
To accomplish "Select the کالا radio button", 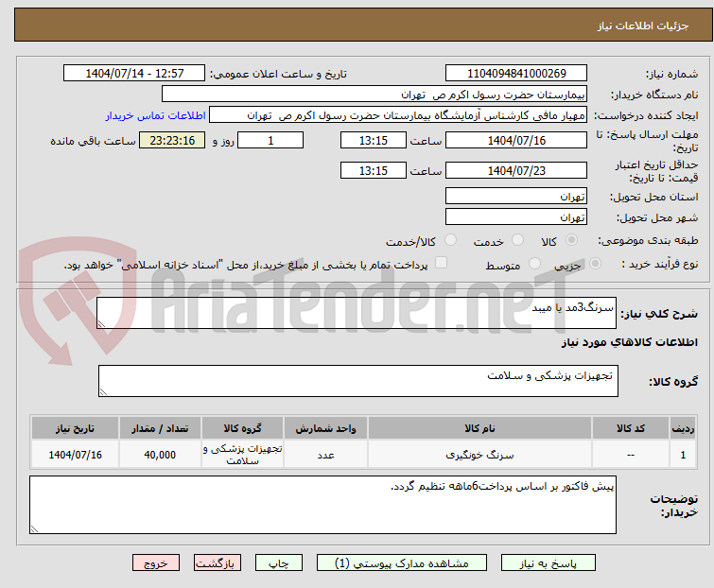I will click(x=571, y=240).
